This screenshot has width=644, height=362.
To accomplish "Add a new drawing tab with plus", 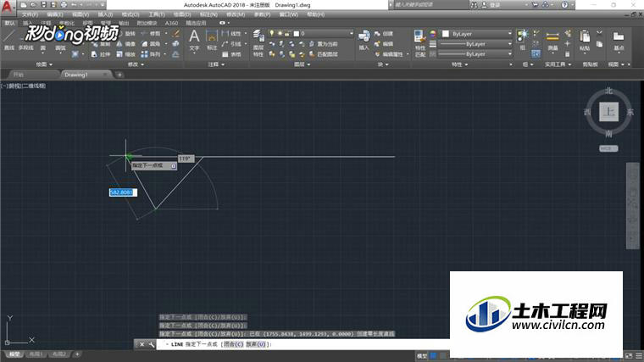I will click(x=119, y=75).
